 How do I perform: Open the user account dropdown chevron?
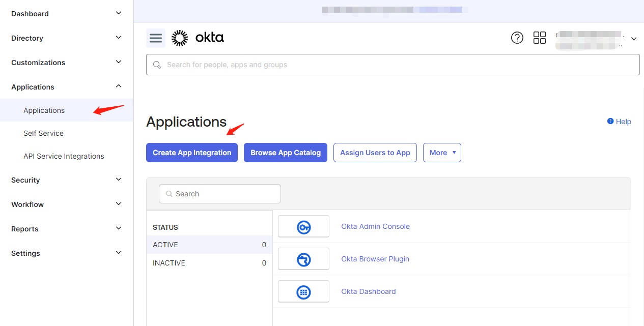click(634, 39)
